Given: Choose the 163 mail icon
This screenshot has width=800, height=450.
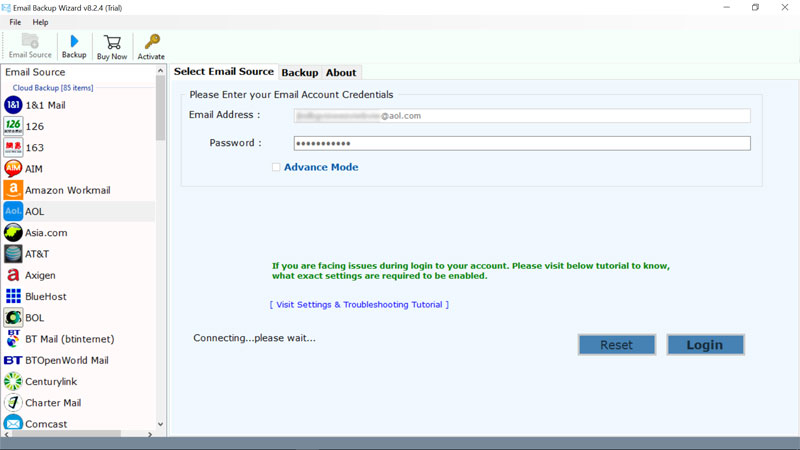Looking at the screenshot, I should [x=13, y=147].
